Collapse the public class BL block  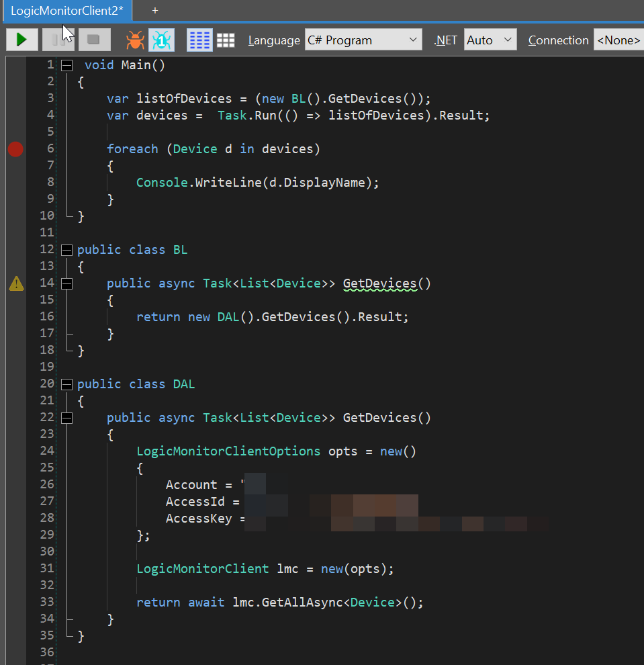point(66,251)
